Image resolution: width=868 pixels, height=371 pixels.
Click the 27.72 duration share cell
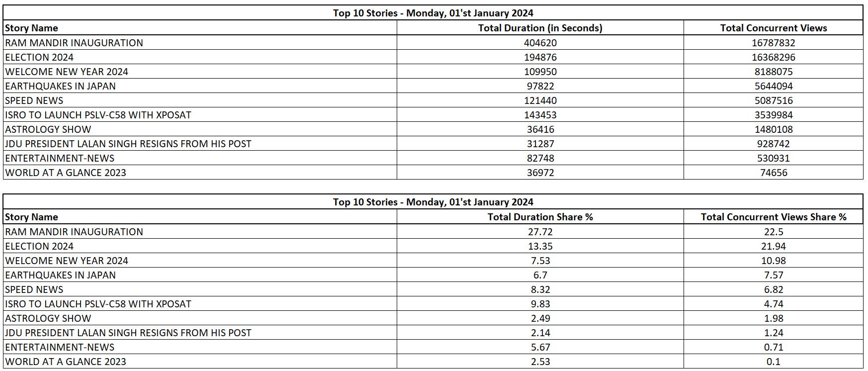[540, 232]
